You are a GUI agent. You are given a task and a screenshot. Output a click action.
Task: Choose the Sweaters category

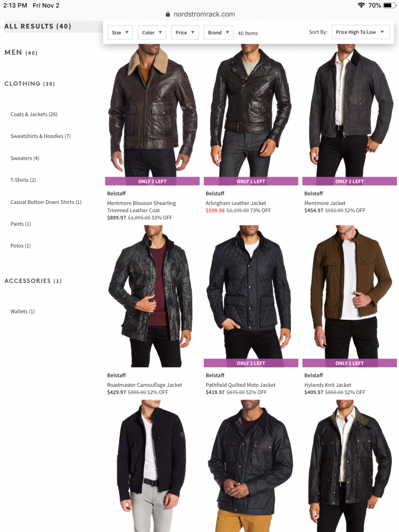tap(25, 158)
